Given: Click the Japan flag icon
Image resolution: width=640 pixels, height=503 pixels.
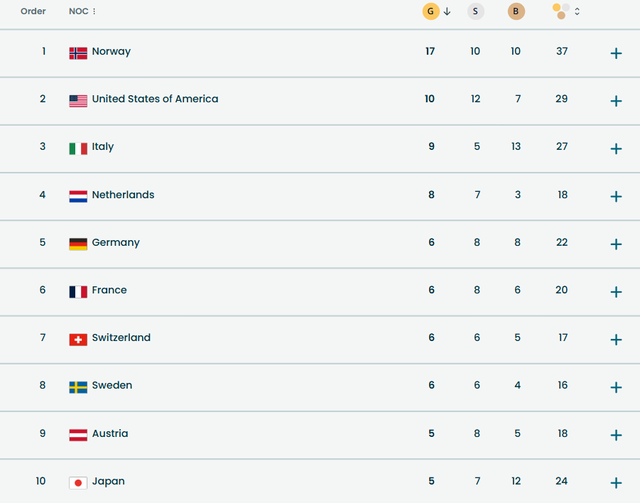Looking at the screenshot, I should [78, 482].
